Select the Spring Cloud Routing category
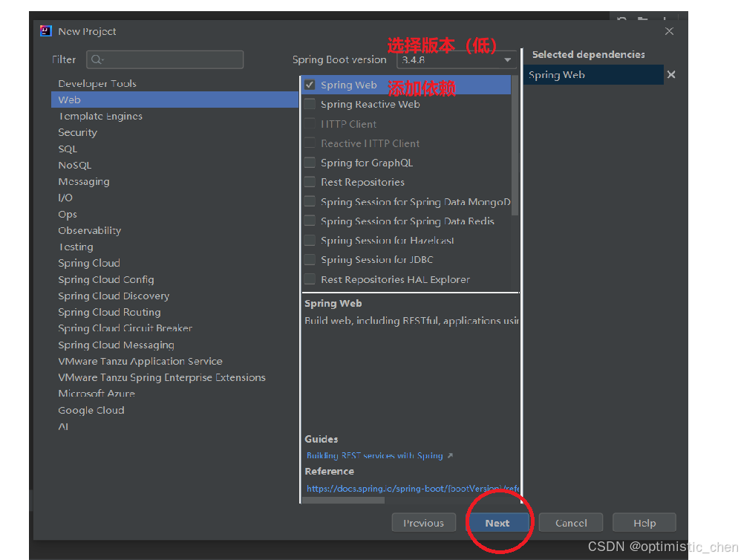Screen dimensions: 741x560 (x=109, y=312)
